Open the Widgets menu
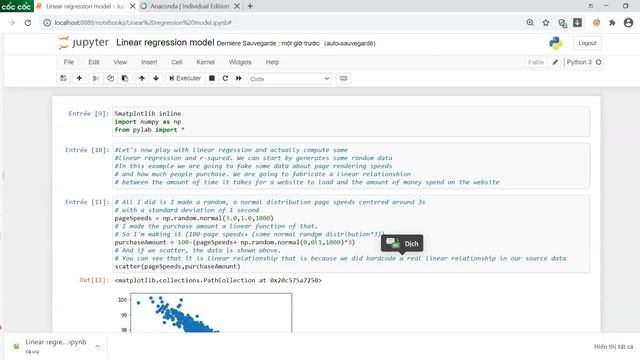 pos(240,62)
